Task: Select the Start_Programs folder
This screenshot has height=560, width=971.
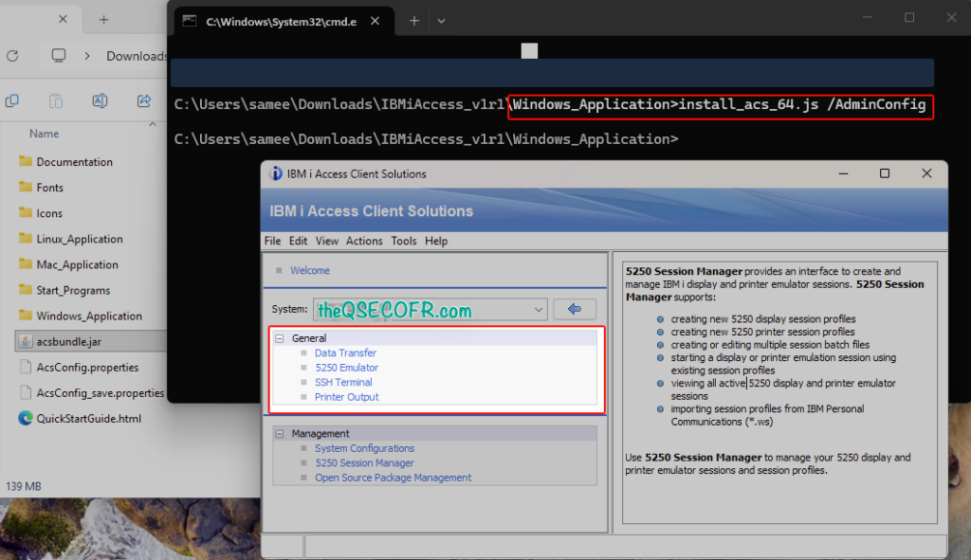Action: pos(64,290)
